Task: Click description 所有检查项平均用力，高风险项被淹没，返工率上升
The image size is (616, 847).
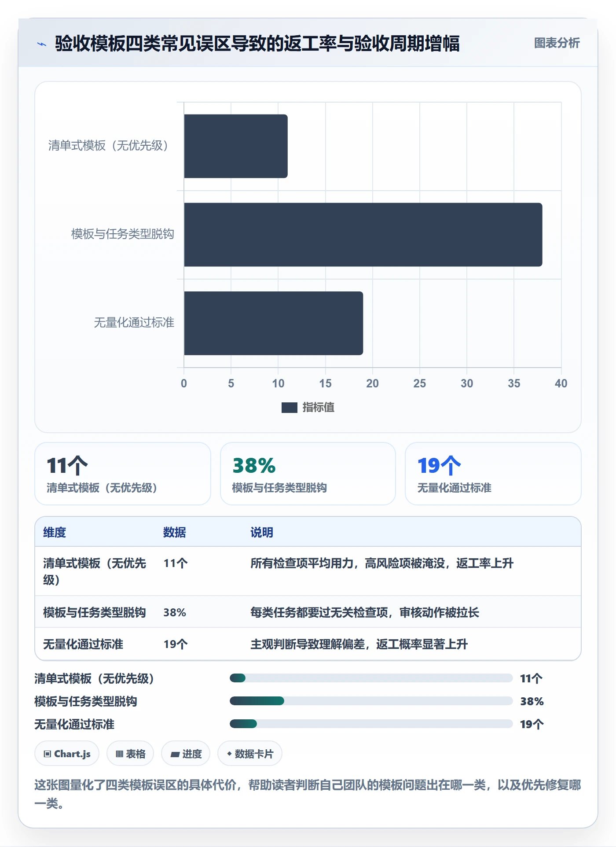Action: pos(382,563)
